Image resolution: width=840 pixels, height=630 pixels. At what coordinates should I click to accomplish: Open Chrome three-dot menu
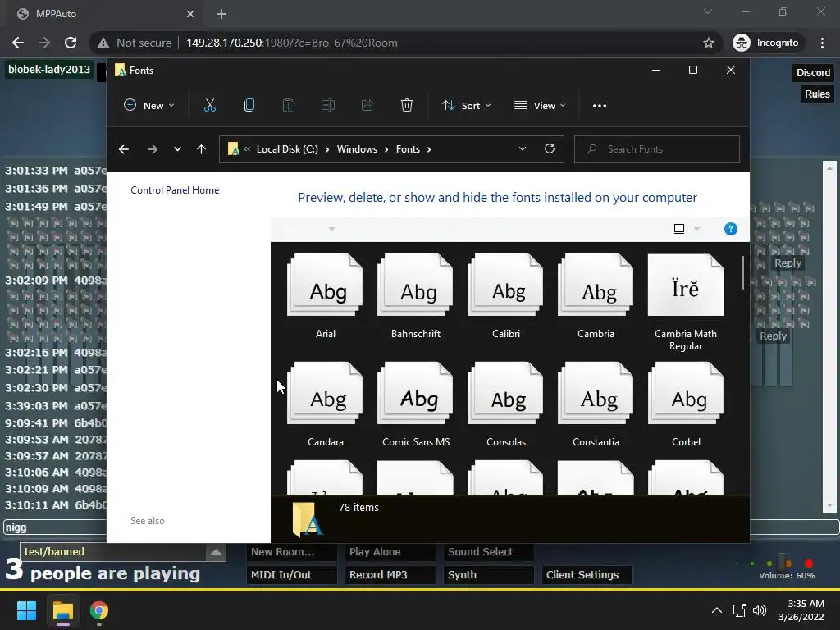822,43
